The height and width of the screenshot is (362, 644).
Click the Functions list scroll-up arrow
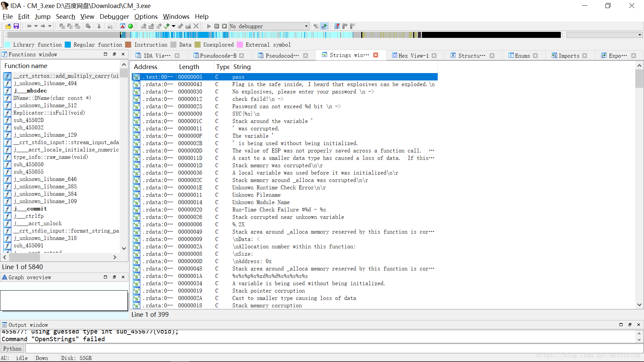pyautogui.click(x=124, y=65)
